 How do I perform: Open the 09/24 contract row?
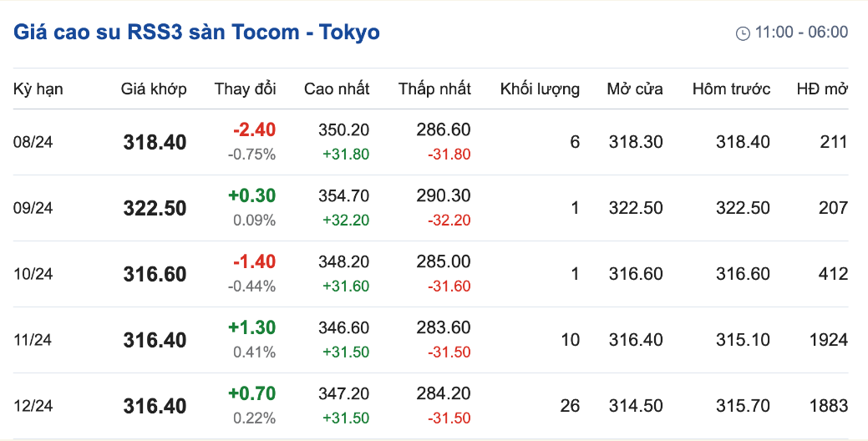[x=431, y=208]
